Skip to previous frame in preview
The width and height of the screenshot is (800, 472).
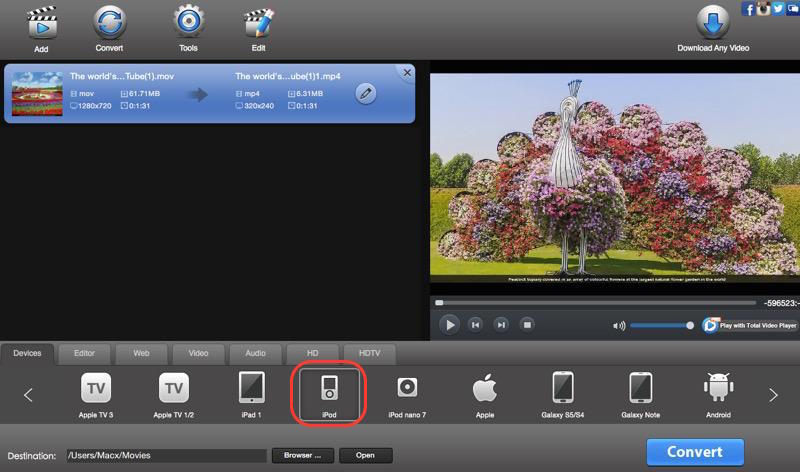[x=476, y=325]
